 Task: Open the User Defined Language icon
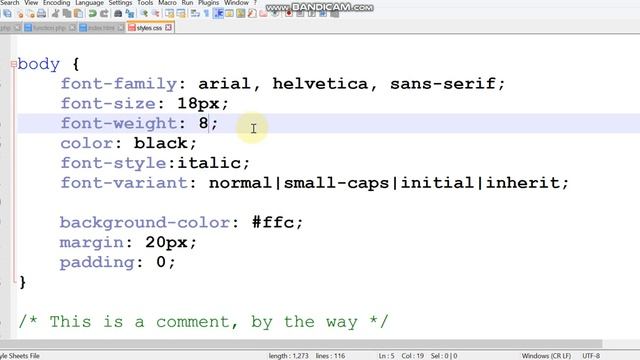pyautogui.click(x=229, y=13)
